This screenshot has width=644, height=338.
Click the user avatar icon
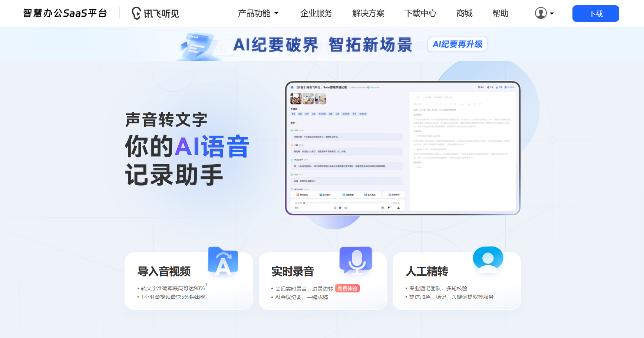pos(541,13)
